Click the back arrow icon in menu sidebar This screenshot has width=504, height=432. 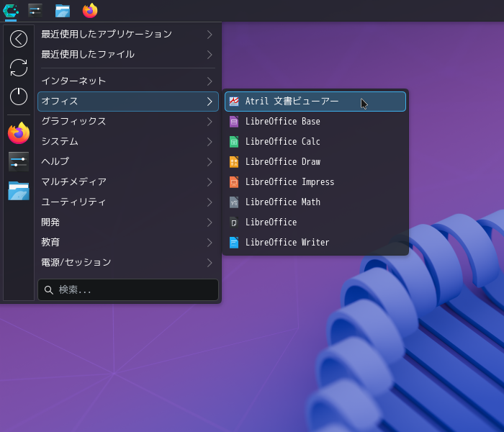[x=19, y=39]
